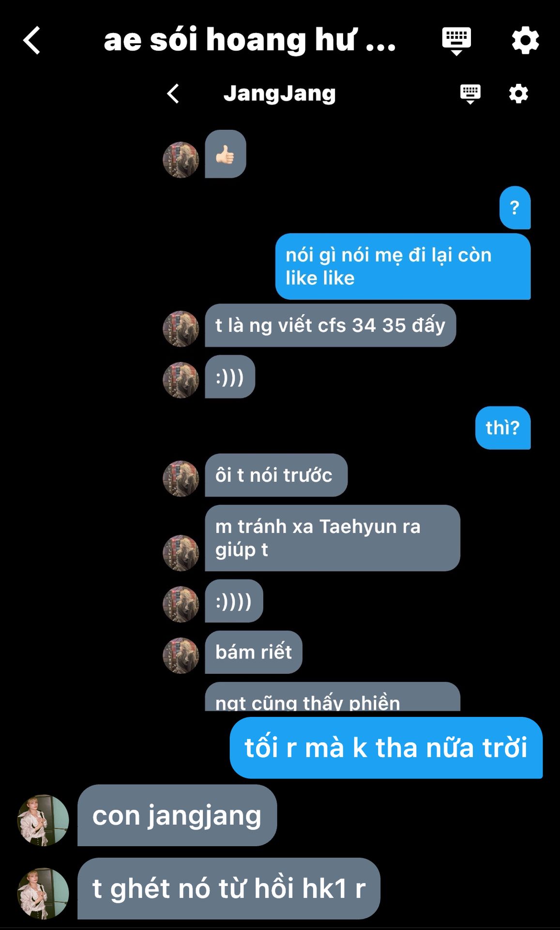Tap the thumbs-up emoji message
The height and width of the screenshot is (930, 560).
226,154
